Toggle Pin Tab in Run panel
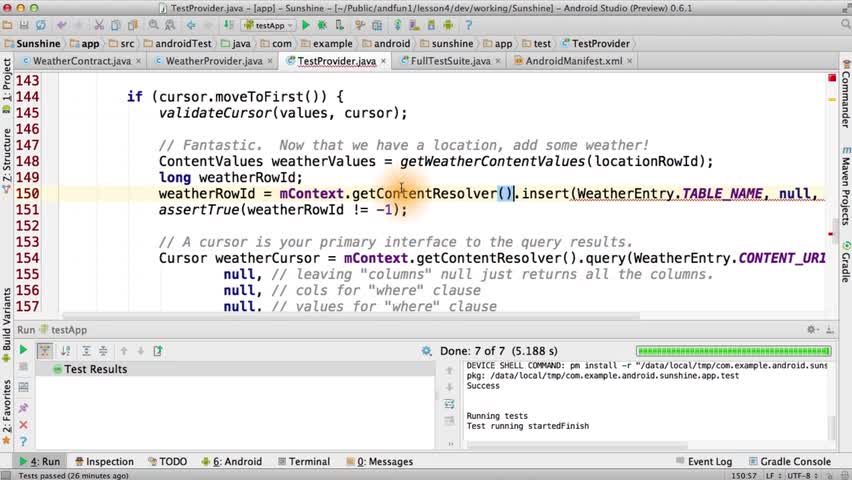The width and height of the screenshot is (852, 480). tap(23, 408)
